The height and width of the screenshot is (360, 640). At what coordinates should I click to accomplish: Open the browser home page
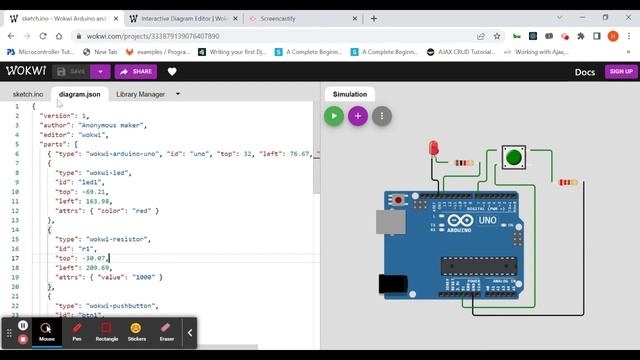pos(59,36)
